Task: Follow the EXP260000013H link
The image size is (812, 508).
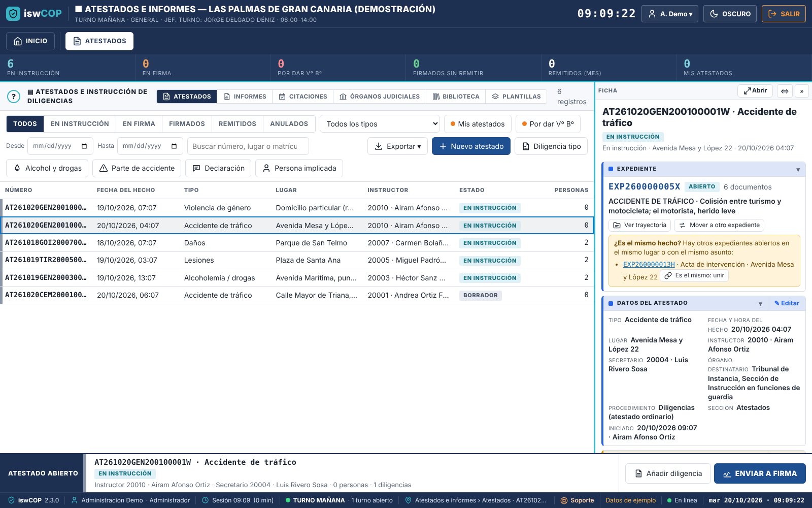Action: tap(649, 265)
